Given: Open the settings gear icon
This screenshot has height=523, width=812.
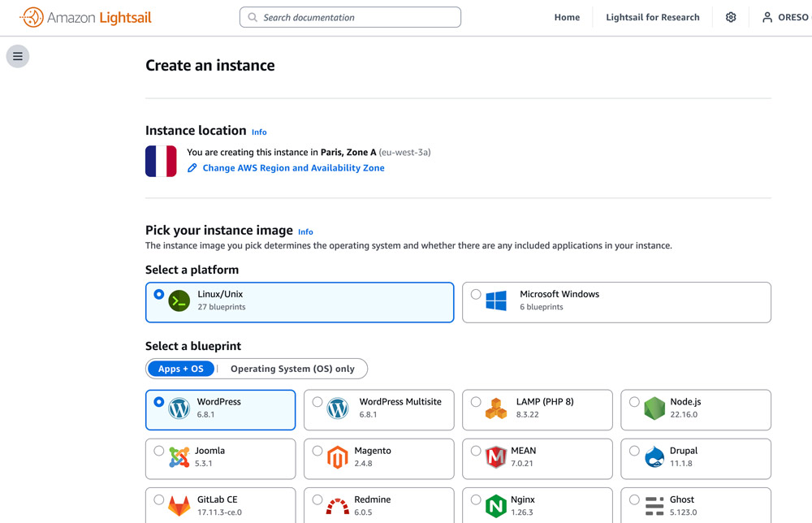Looking at the screenshot, I should tap(731, 17).
